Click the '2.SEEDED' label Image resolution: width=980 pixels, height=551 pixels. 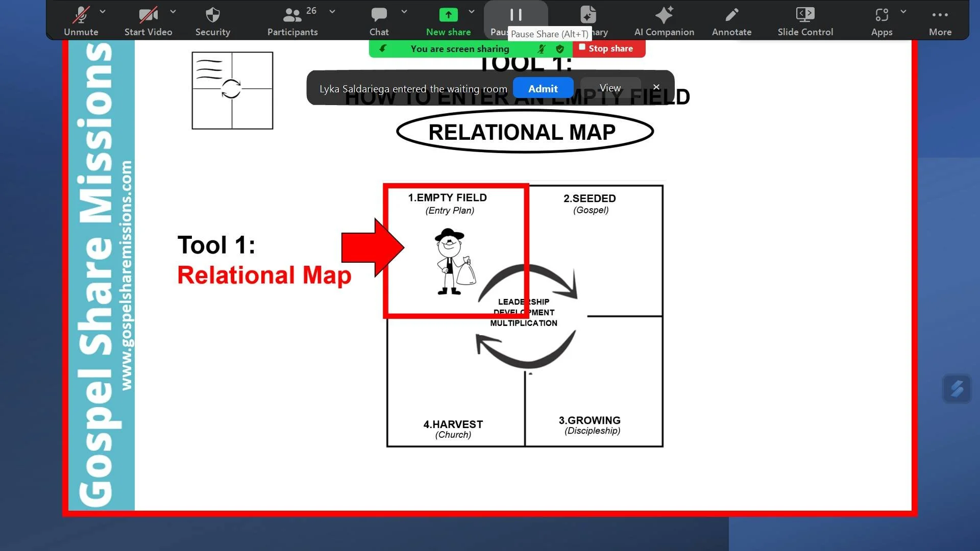tap(590, 198)
